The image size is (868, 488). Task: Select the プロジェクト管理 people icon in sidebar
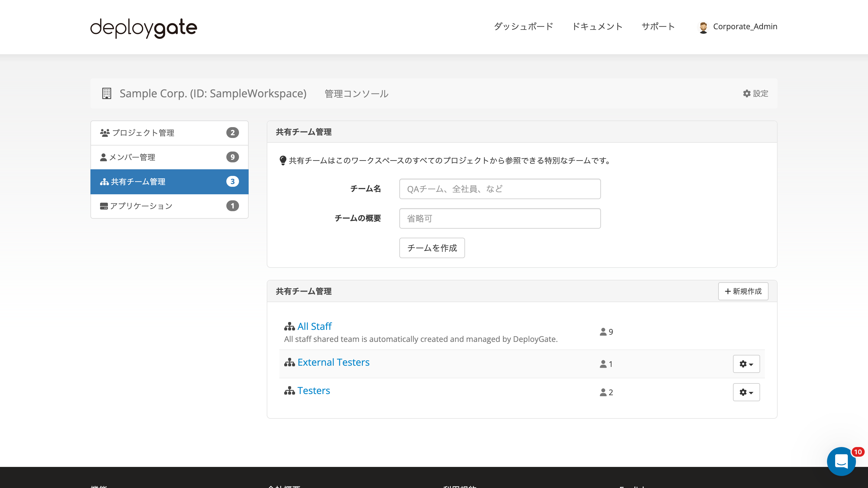tap(105, 132)
